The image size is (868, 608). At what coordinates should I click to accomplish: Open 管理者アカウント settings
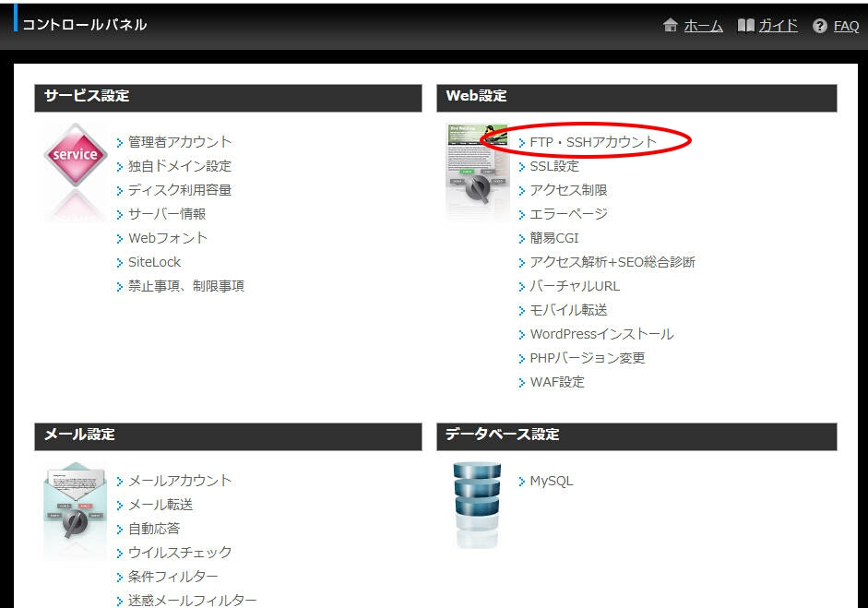(x=179, y=142)
